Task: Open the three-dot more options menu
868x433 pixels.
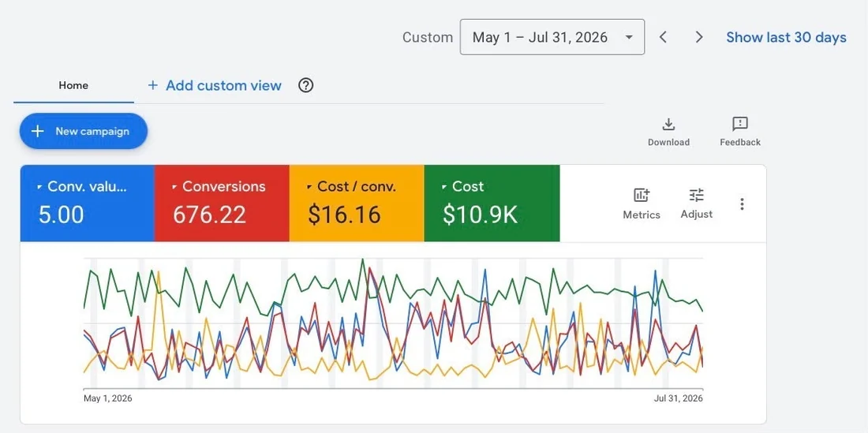Action: tap(742, 204)
